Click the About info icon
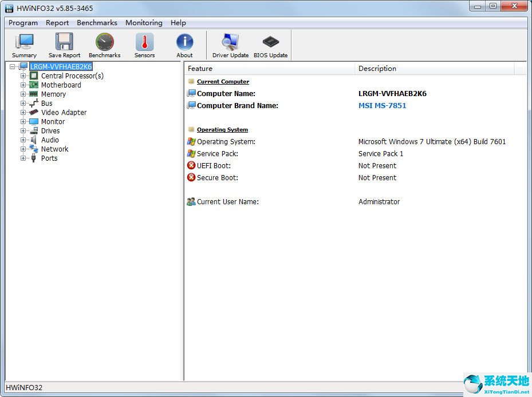The height and width of the screenshot is (397, 532). (x=184, y=42)
